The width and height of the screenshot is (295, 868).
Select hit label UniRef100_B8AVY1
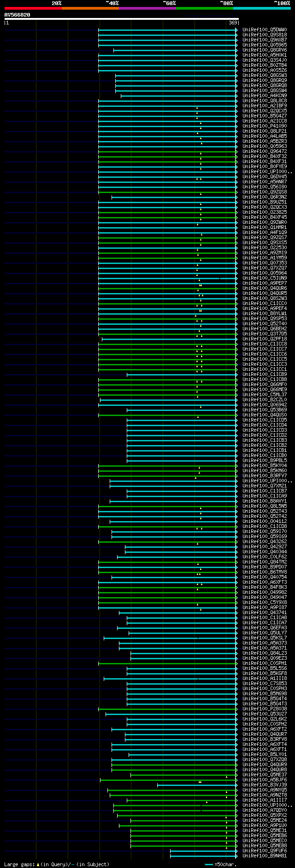click(265, 501)
